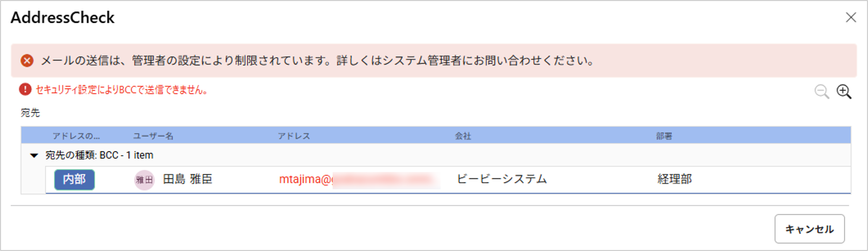Click the red exclamation warning icon
This screenshot has height=251, width=868.
[x=25, y=90]
